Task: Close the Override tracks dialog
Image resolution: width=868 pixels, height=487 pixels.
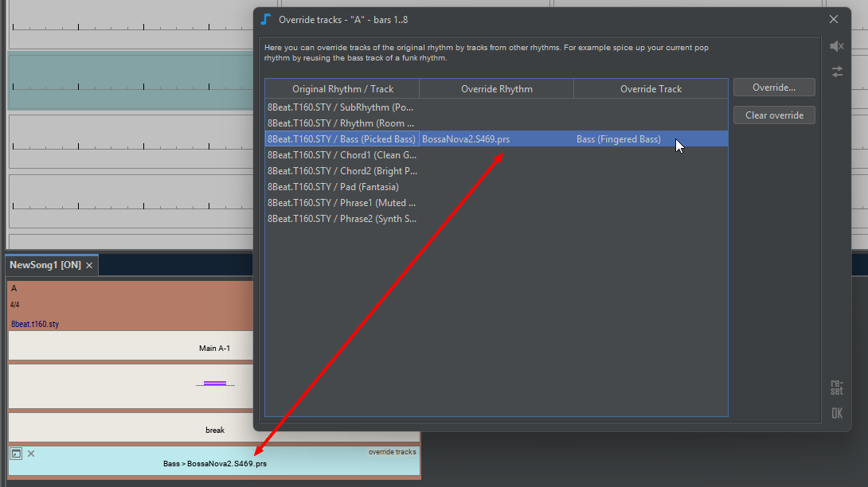Action: point(833,19)
